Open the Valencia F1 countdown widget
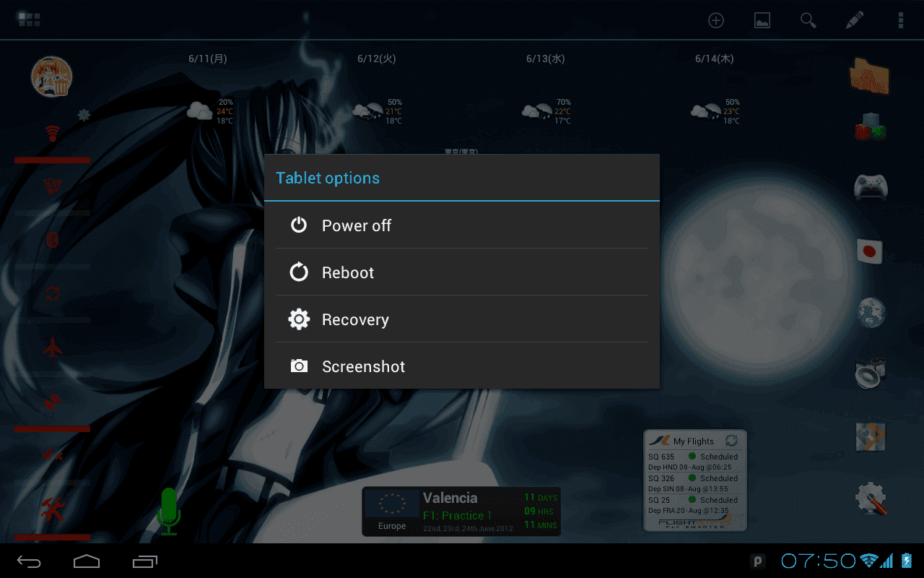The width and height of the screenshot is (924, 578). coord(461,512)
